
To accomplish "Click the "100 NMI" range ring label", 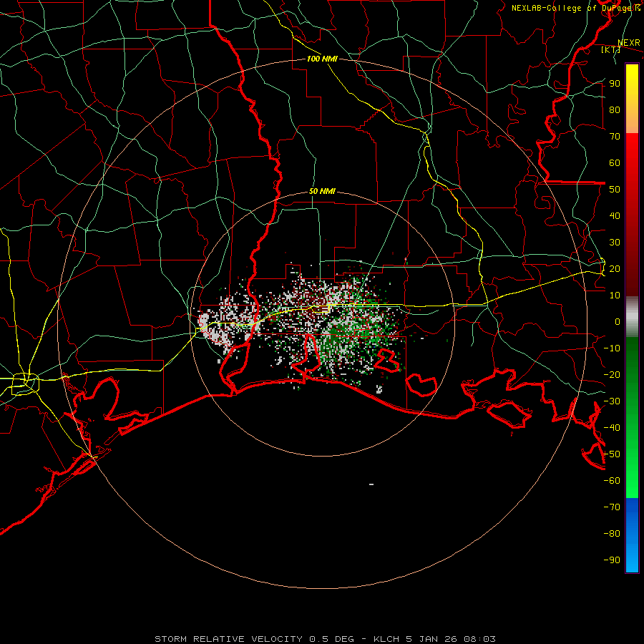I will click(322, 59).
